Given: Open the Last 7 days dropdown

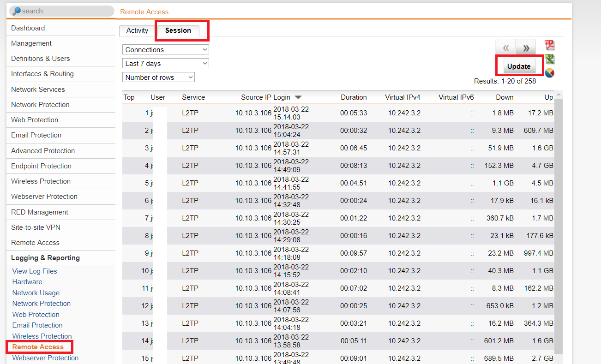Looking at the screenshot, I should (166, 63).
